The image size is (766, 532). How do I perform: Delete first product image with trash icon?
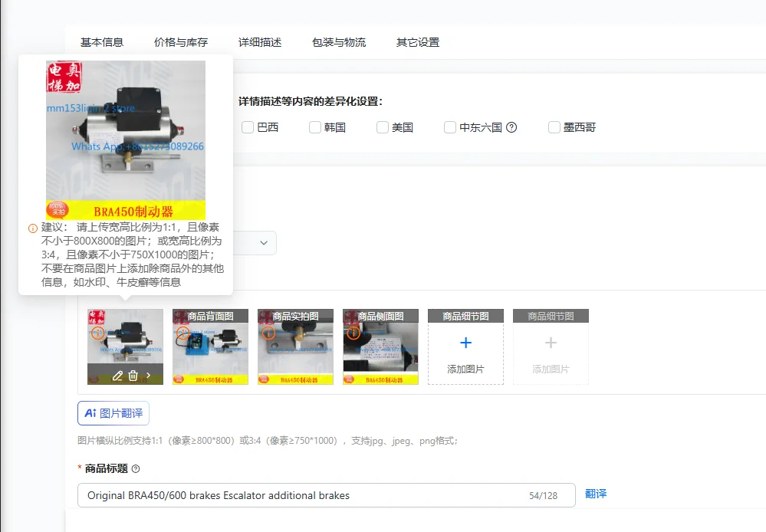point(133,376)
